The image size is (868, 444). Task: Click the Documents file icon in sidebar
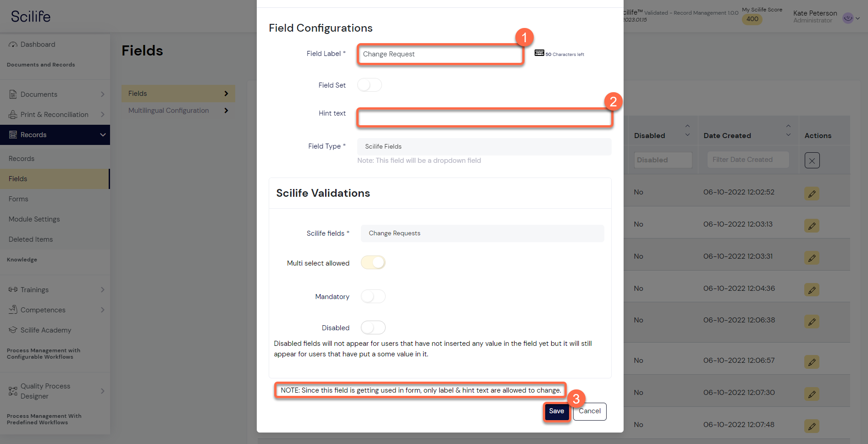[13, 94]
